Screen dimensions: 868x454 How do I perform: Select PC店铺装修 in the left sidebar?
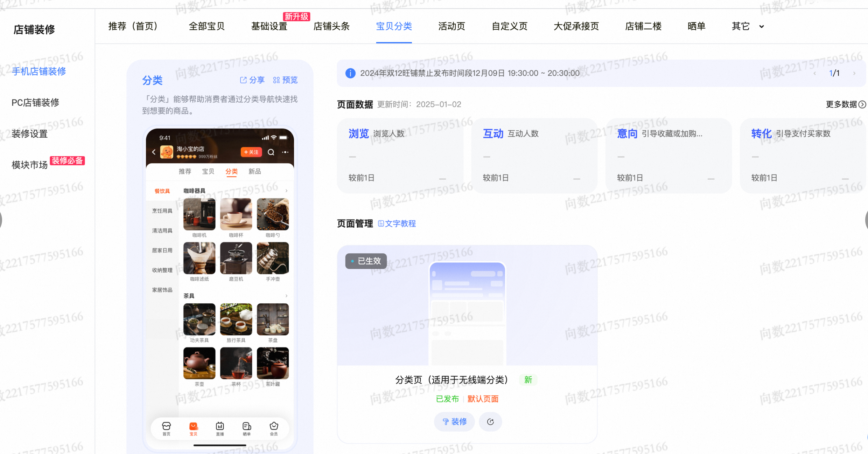pos(35,103)
